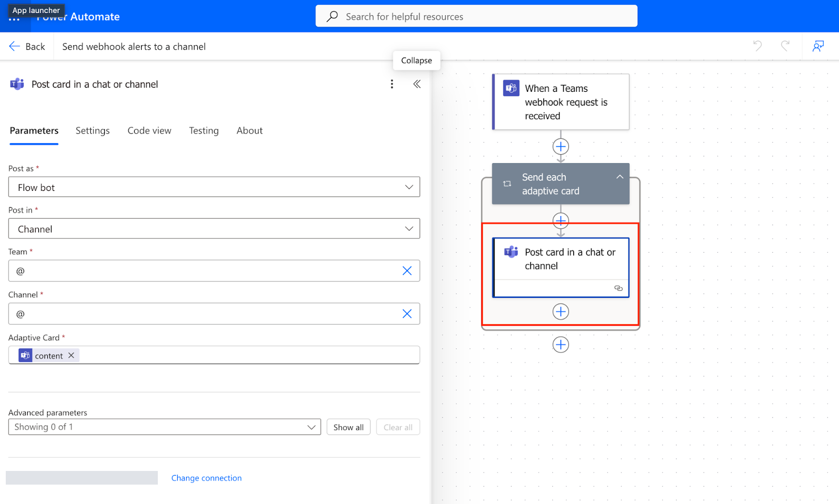The height and width of the screenshot is (504, 839).
Task: Add step below the webhook trigger
Action: (561, 146)
